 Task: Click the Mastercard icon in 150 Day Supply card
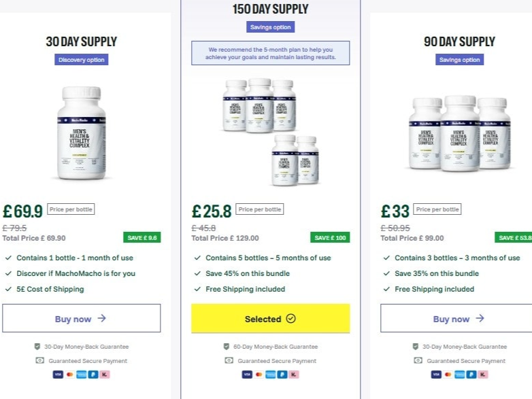[259, 375]
